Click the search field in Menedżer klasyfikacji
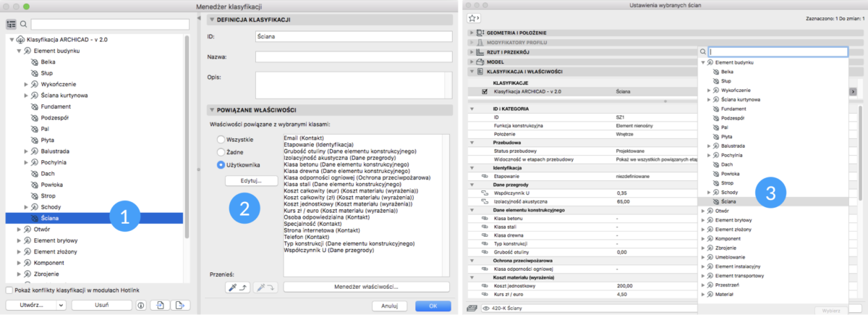 [109, 24]
